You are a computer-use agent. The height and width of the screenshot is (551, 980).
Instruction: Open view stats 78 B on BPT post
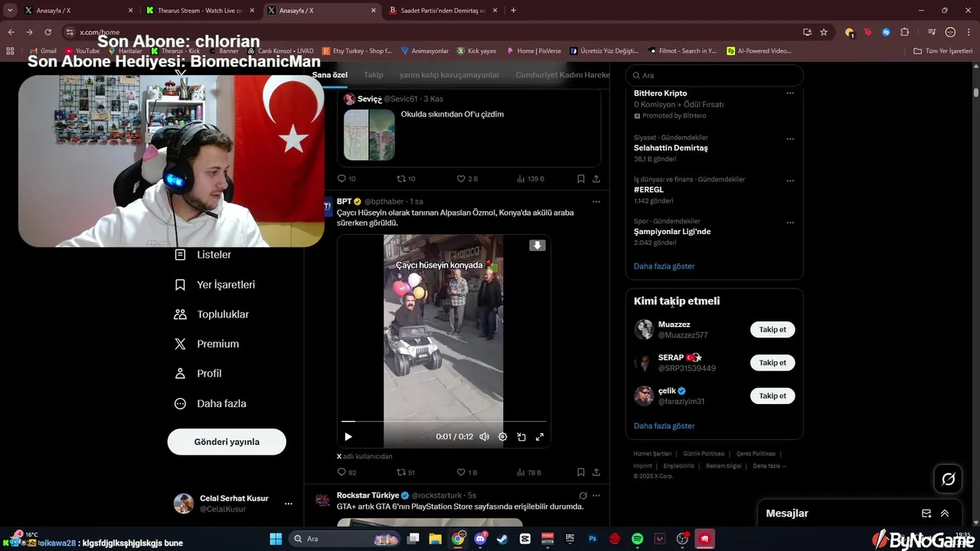click(528, 472)
